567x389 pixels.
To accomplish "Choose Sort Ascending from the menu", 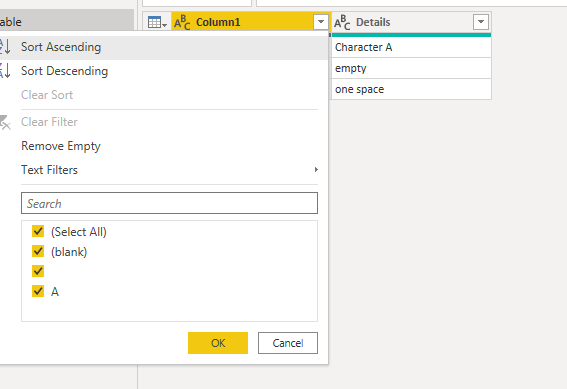I will 164,47.
